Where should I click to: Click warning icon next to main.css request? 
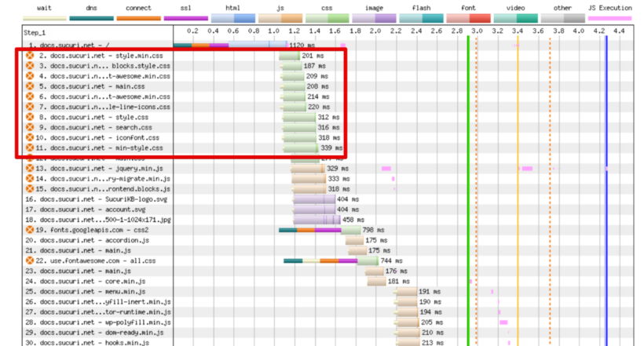[x=30, y=87]
